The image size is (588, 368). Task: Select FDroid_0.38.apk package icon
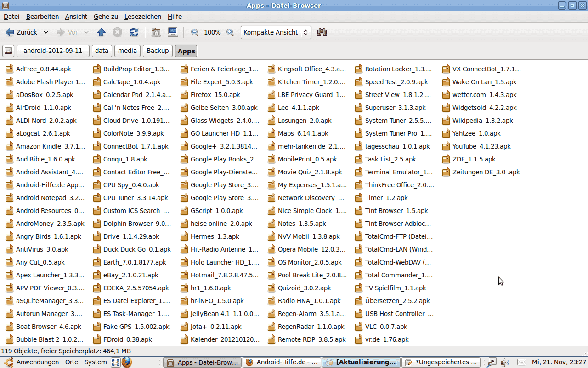[x=97, y=339]
